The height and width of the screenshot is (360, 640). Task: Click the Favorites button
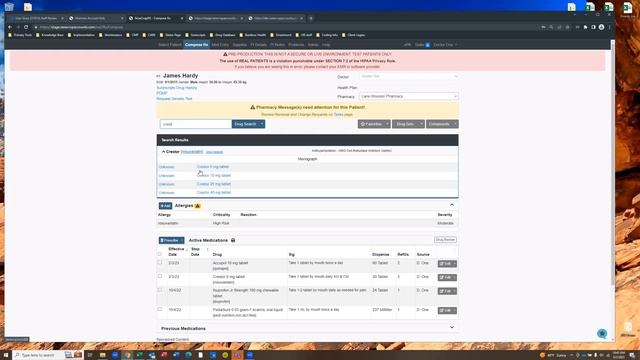(371, 124)
